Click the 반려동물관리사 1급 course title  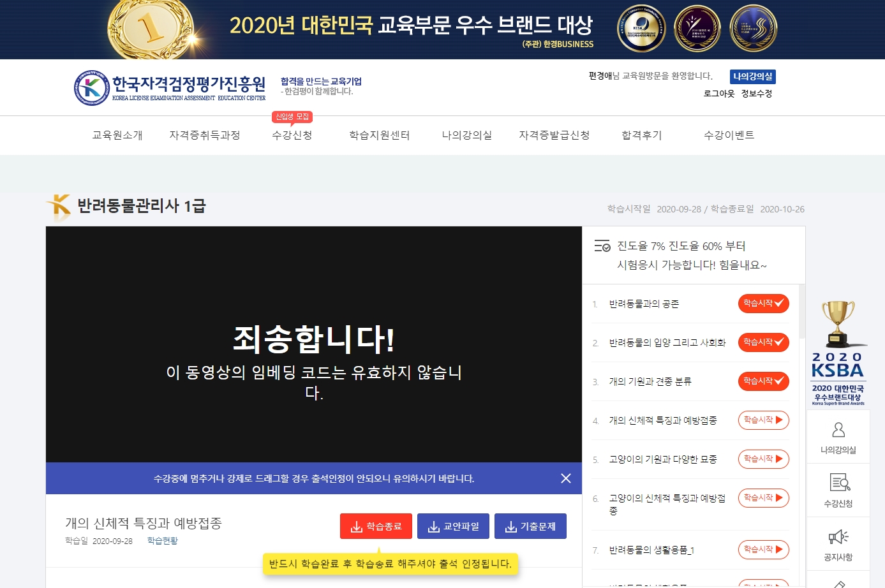coord(142,206)
